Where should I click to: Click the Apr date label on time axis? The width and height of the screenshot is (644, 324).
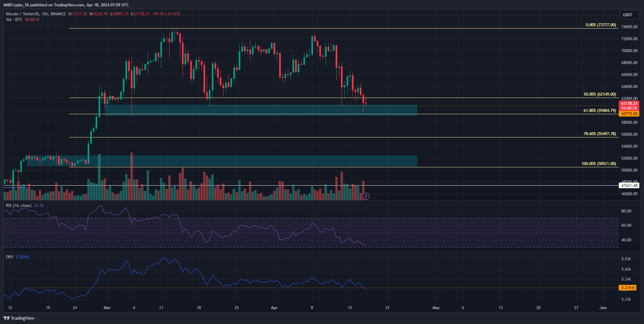tap(274, 308)
